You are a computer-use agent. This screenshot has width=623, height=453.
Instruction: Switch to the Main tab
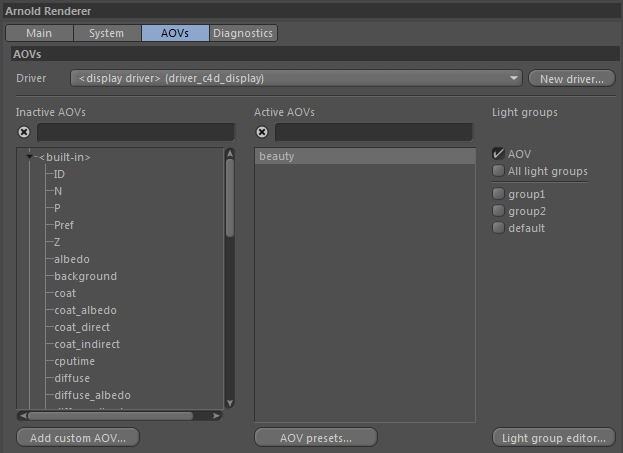click(39, 33)
